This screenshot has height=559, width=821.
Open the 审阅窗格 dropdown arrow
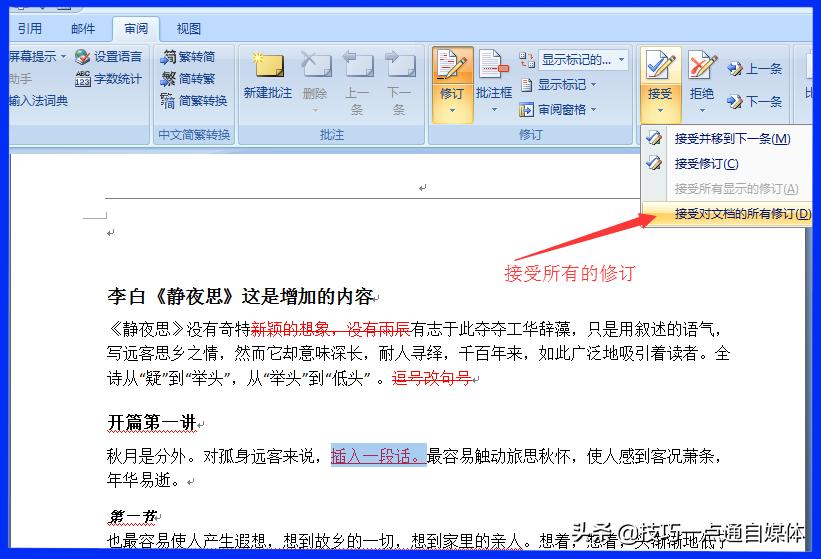pos(594,109)
